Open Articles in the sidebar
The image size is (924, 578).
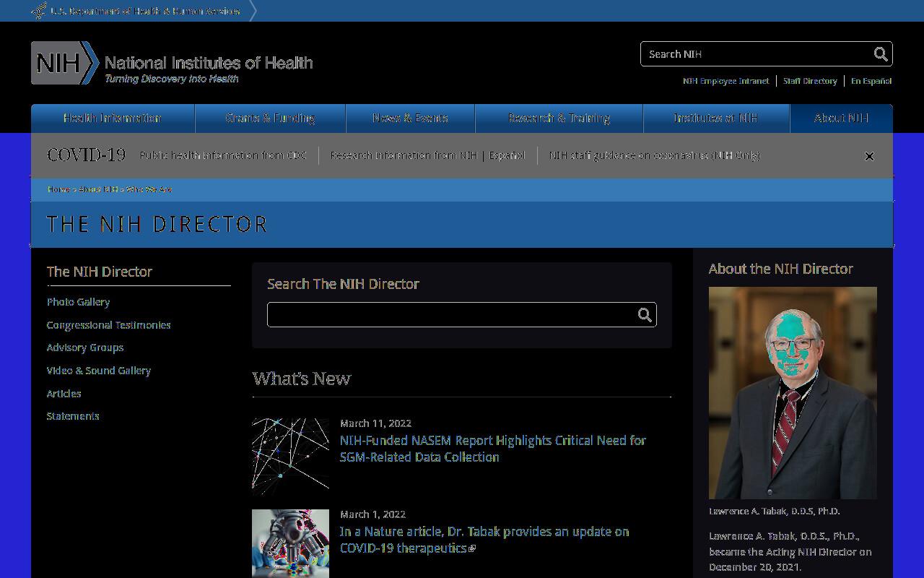tap(64, 394)
